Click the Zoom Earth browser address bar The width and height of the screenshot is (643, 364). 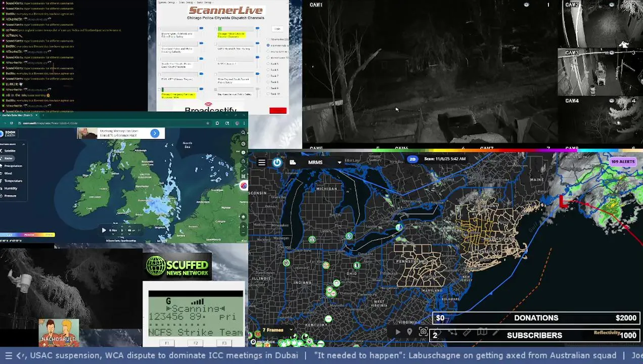click(114, 123)
